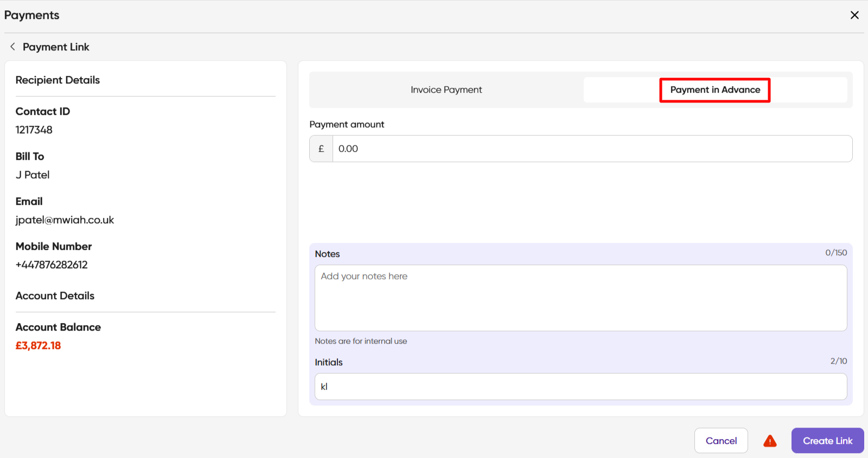Click the Recipient Details heading
Screen dimensions: 868x458
tap(58, 80)
